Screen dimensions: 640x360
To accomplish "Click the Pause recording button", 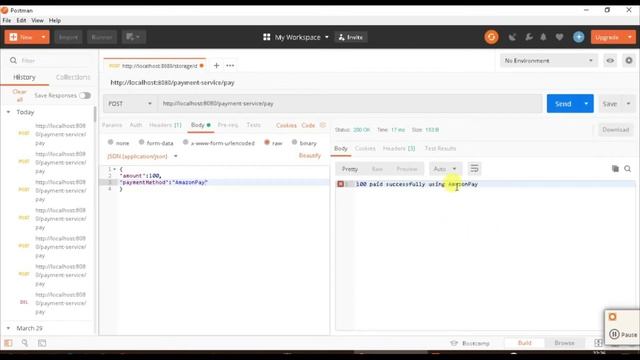I will tap(624, 334).
